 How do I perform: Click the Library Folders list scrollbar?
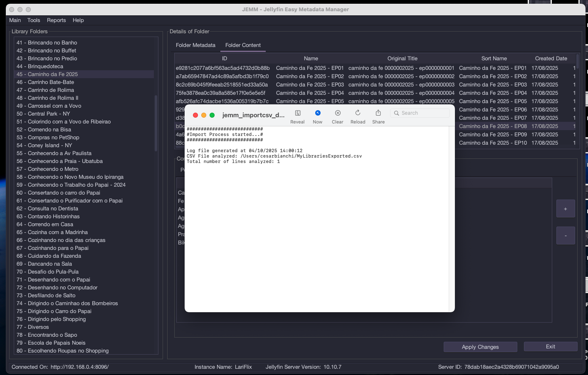(x=156, y=123)
